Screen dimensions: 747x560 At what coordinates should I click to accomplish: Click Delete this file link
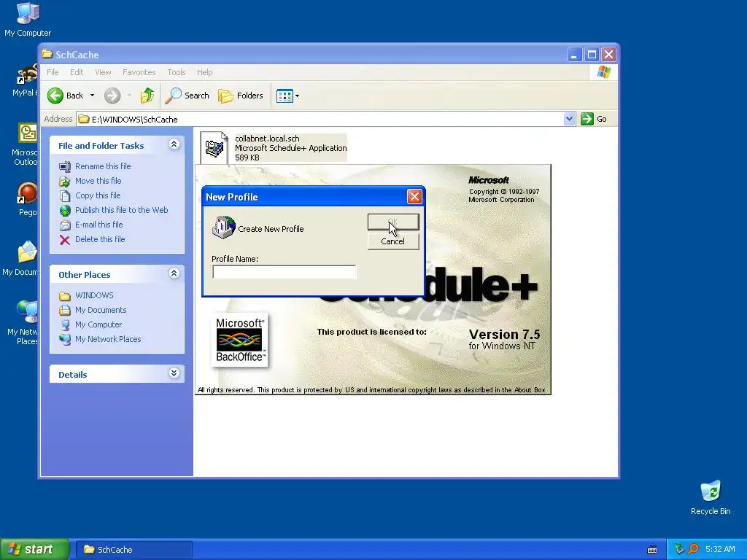[100, 239]
